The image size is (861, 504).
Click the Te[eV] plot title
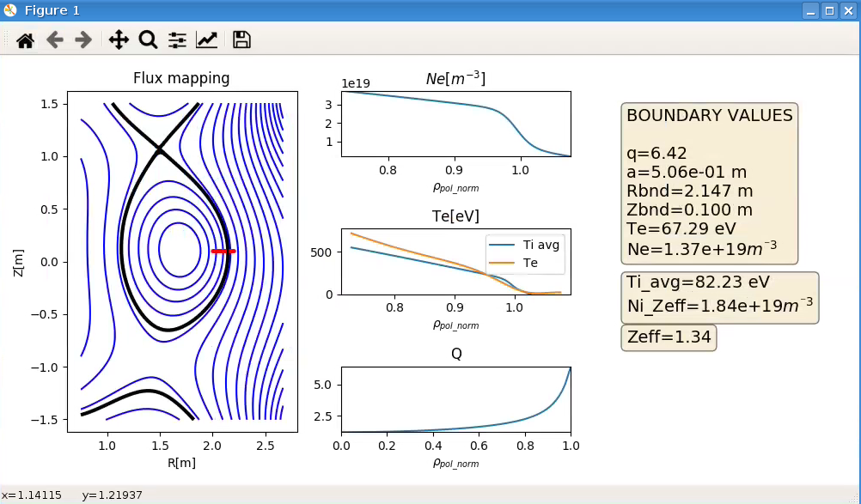pos(455,216)
